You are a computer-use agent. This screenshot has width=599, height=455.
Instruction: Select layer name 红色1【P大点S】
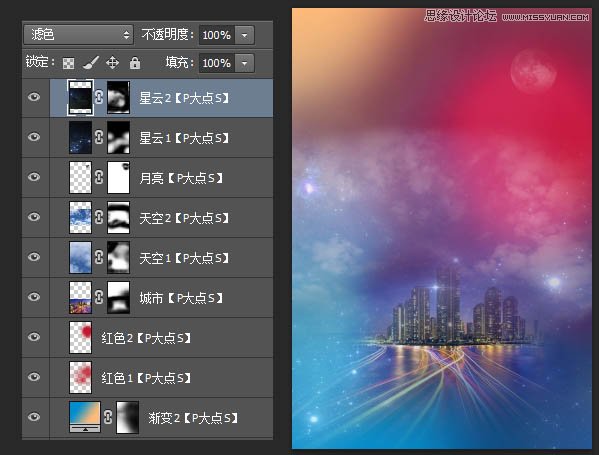[x=146, y=378]
